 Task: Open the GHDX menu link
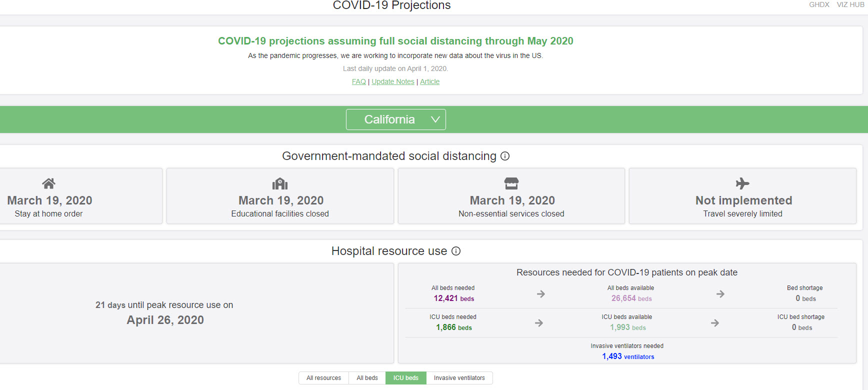click(819, 4)
